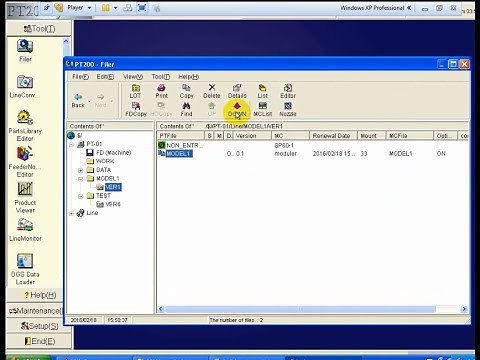Expand the DATA folder node
The image size is (480, 360).
coord(80,170)
